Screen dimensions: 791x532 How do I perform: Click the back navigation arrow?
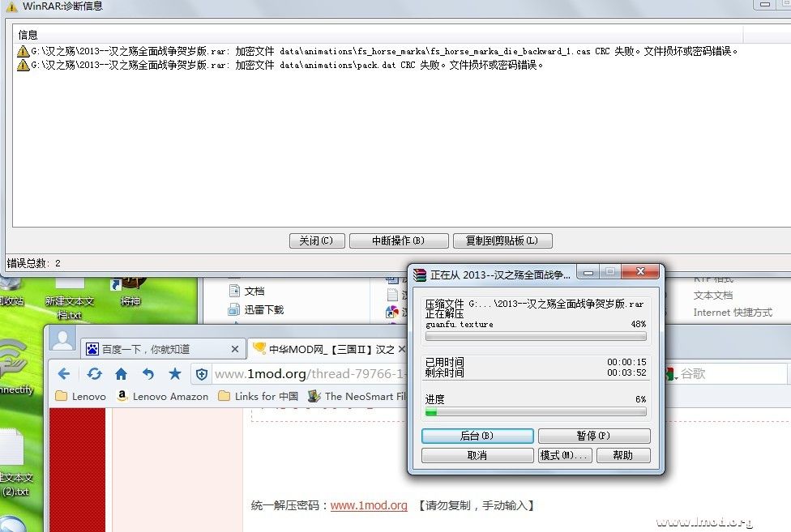click(65, 374)
